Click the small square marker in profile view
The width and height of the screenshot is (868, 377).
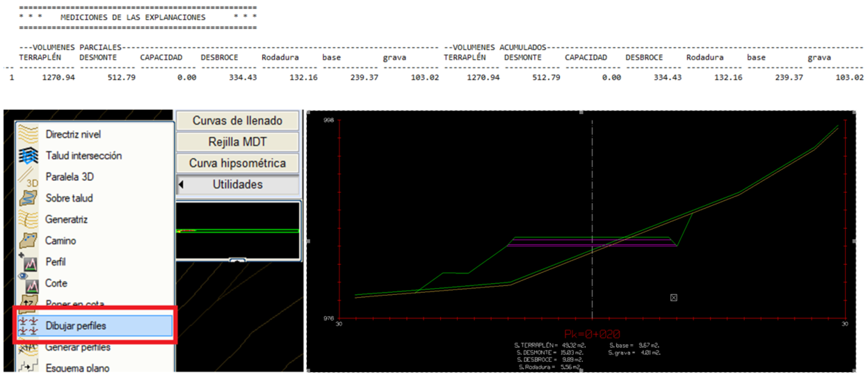(x=674, y=298)
